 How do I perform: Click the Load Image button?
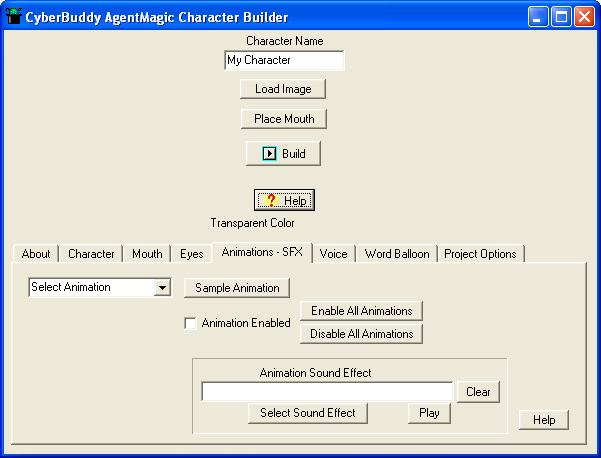click(x=283, y=89)
